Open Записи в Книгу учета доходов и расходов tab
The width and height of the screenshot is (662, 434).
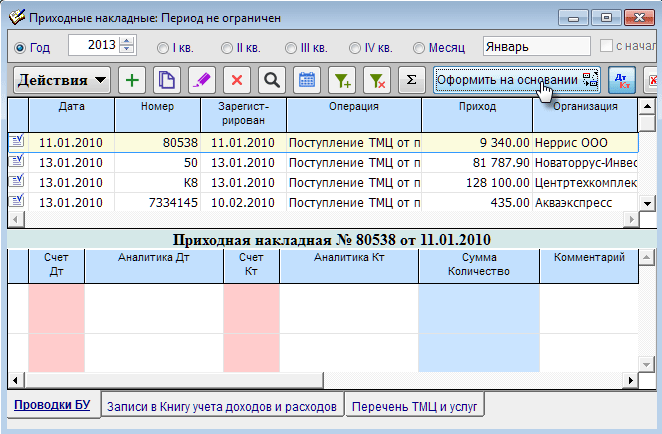pos(222,406)
